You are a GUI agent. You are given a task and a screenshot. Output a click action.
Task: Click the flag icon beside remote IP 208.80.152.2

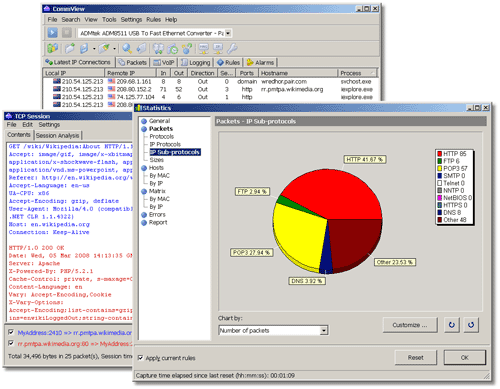pyautogui.click(x=111, y=89)
